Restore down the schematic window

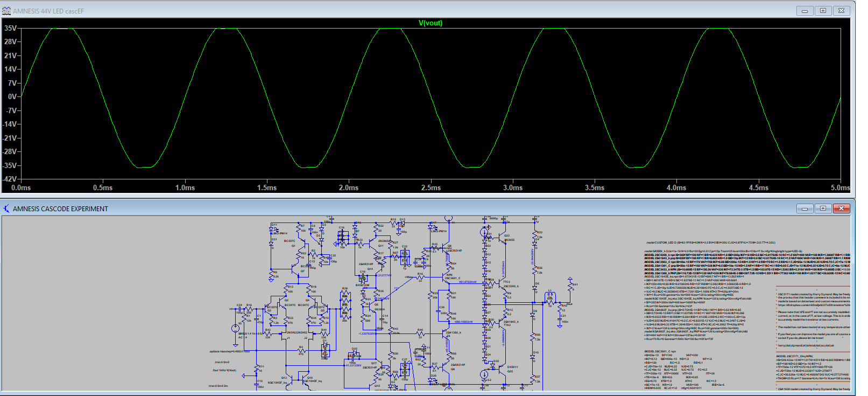823,209
